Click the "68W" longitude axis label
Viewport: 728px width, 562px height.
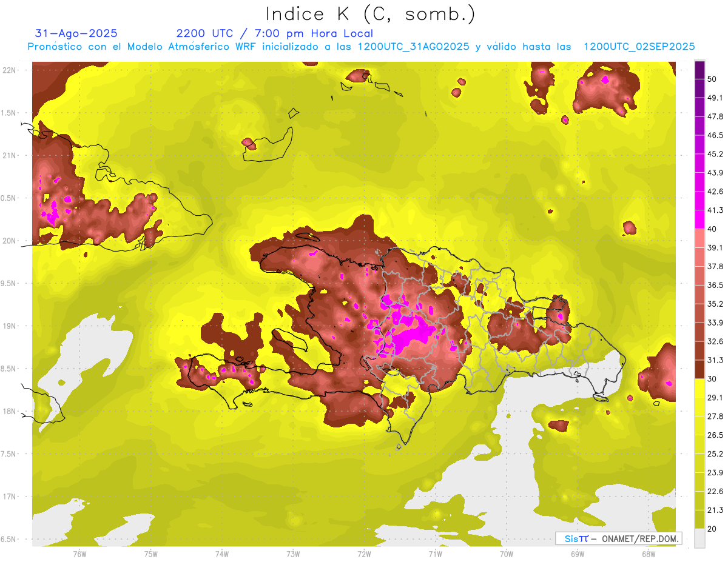(x=649, y=554)
